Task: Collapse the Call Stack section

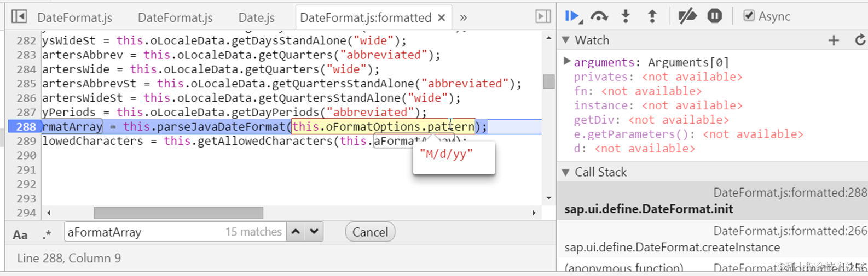Action: (566, 172)
